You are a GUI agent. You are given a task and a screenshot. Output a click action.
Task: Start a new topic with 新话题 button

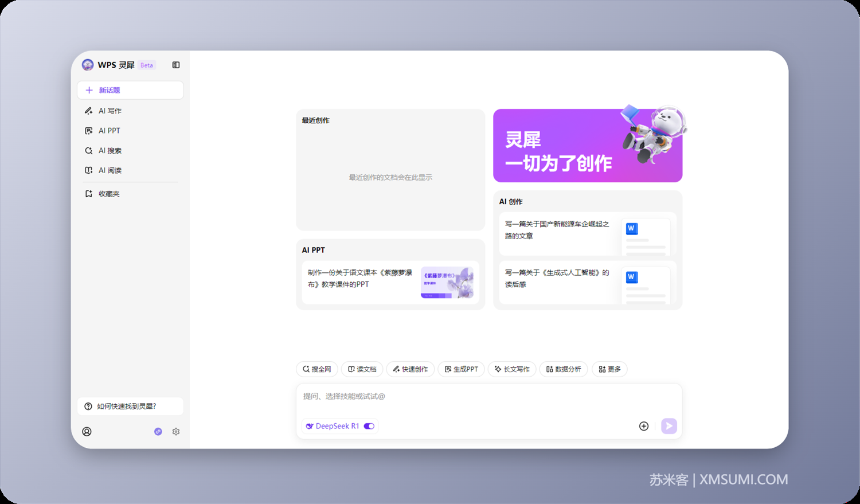(x=130, y=90)
